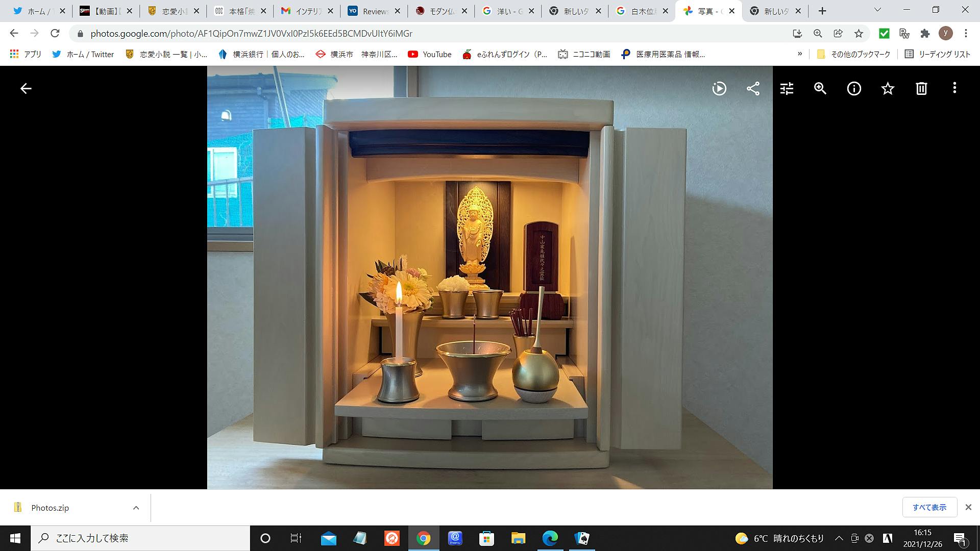Image resolution: width=980 pixels, height=551 pixels.
Task: Open その他のブックマーク folder
Action: [x=853, y=54]
